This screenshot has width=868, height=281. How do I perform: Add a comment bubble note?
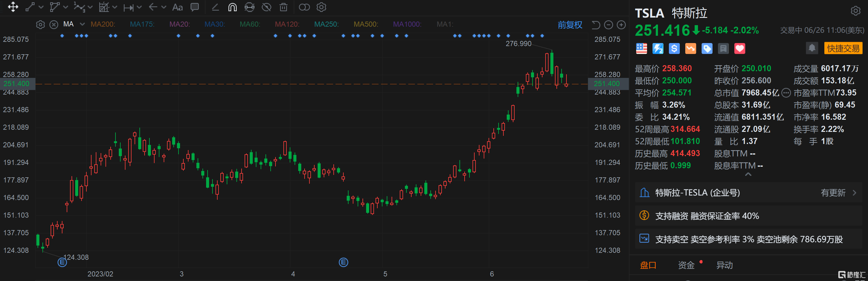[195, 7]
